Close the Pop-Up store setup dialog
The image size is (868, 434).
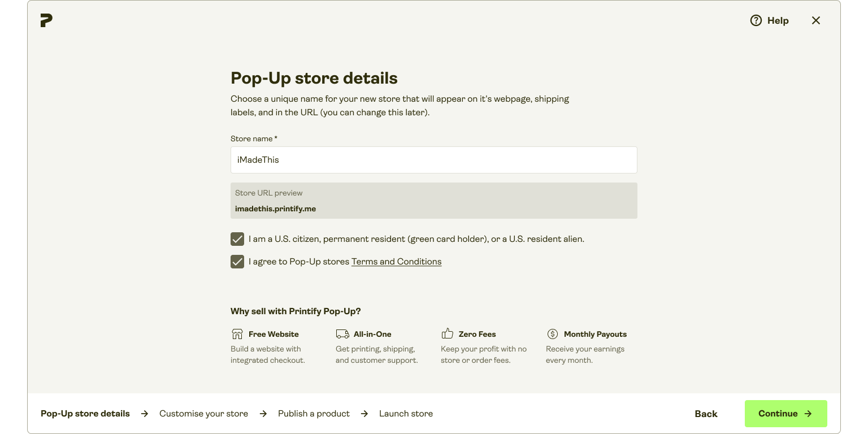pyautogui.click(x=816, y=20)
